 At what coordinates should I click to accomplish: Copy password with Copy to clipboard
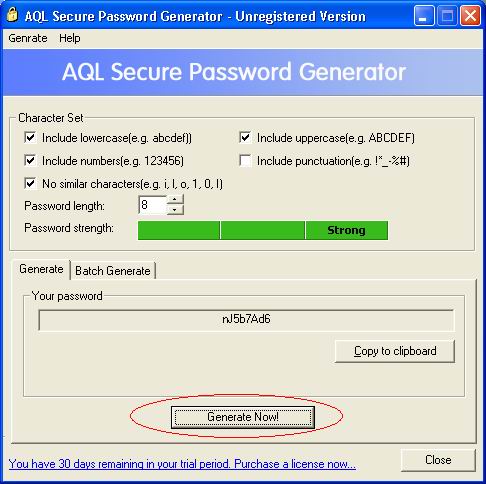(395, 351)
